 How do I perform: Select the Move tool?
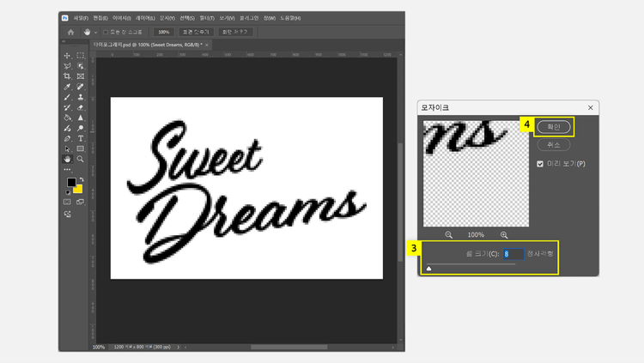click(x=67, y=56)
